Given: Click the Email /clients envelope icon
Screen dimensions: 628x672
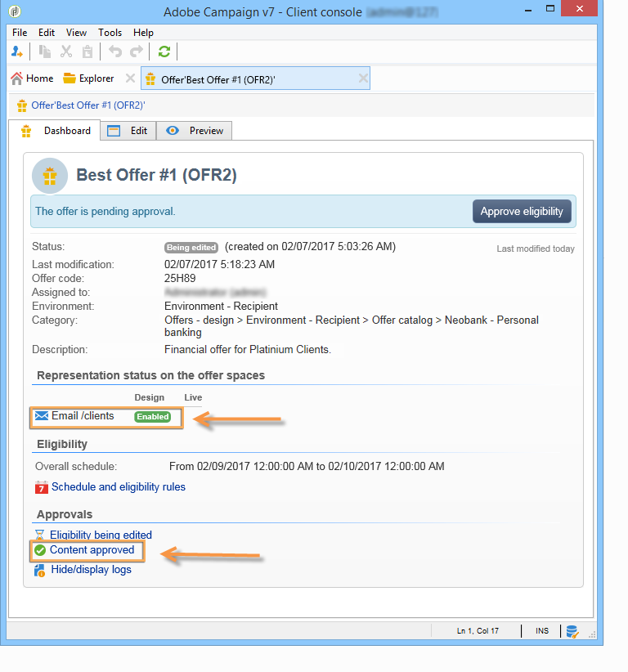Looking at the screenshot, I should tap(41, 416).
